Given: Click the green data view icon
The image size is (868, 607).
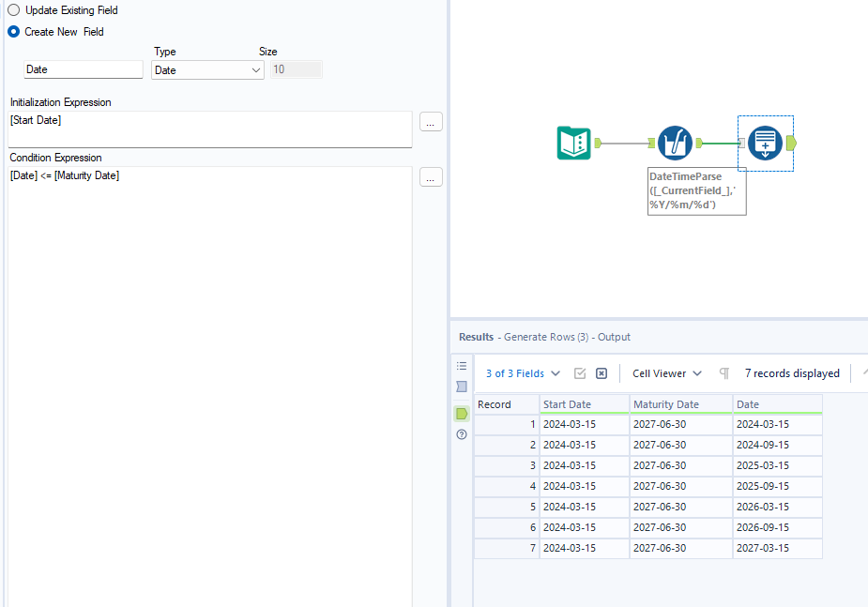Looking at the screenshot, I should (x=461, y=413).
